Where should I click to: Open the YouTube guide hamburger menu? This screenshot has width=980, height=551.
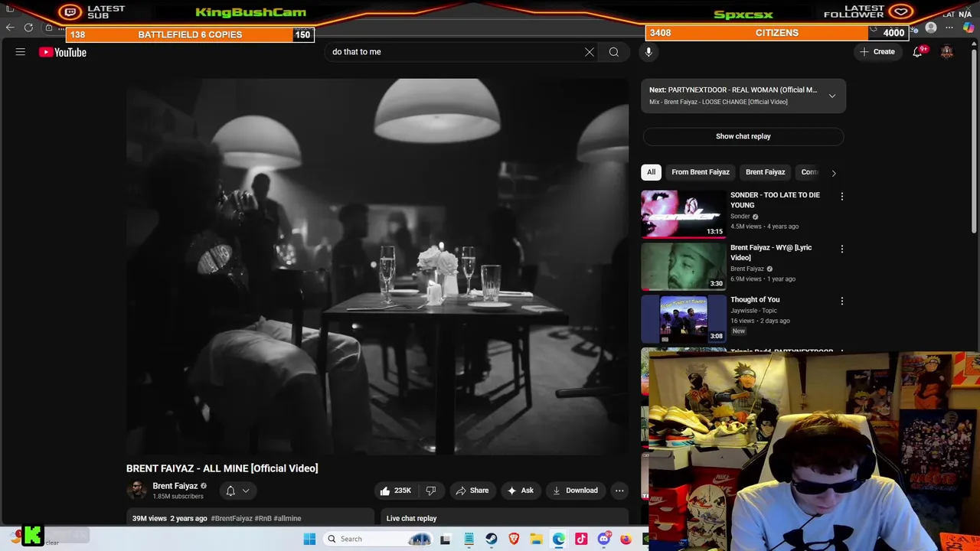[21, 52]
